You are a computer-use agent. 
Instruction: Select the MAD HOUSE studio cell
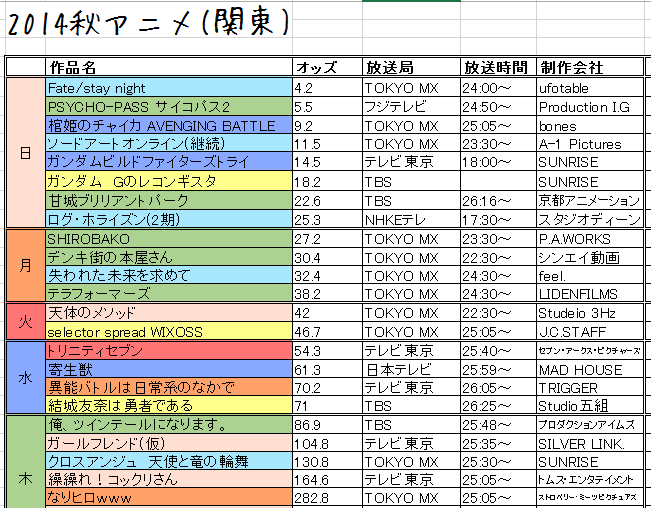pos(590,369)
